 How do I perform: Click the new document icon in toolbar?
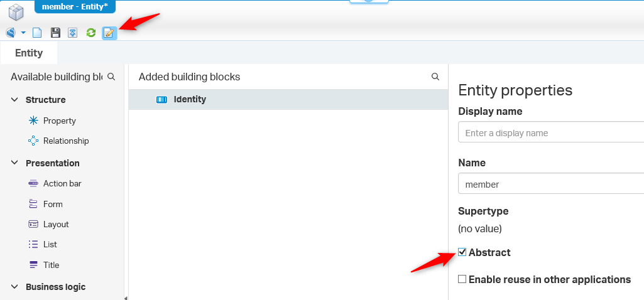click(37, 33)
